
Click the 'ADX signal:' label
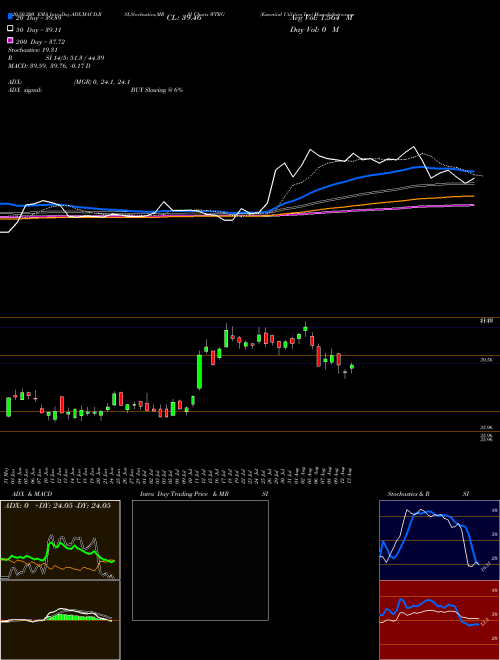(x=25, y=90)
